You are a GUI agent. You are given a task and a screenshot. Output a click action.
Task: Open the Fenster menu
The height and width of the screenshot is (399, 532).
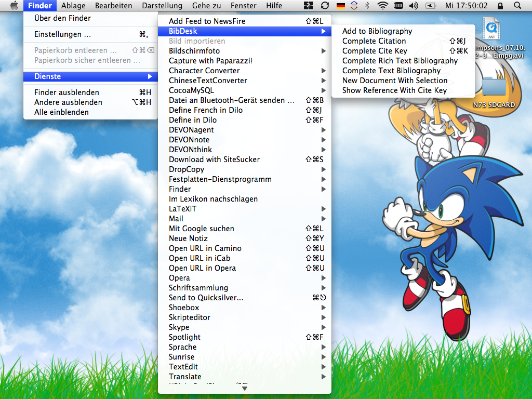[x=244, y=5]
